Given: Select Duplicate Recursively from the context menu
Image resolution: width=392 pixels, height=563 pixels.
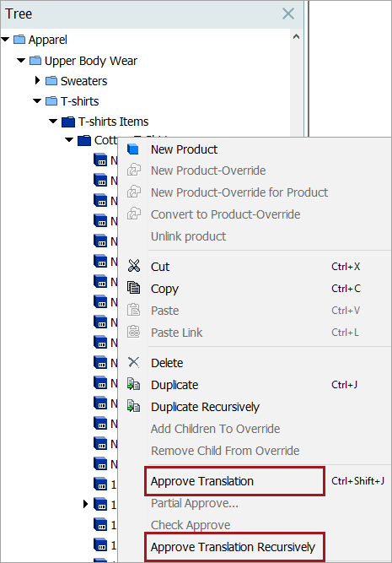Looking at the screenshot, I should coord(205,407).
